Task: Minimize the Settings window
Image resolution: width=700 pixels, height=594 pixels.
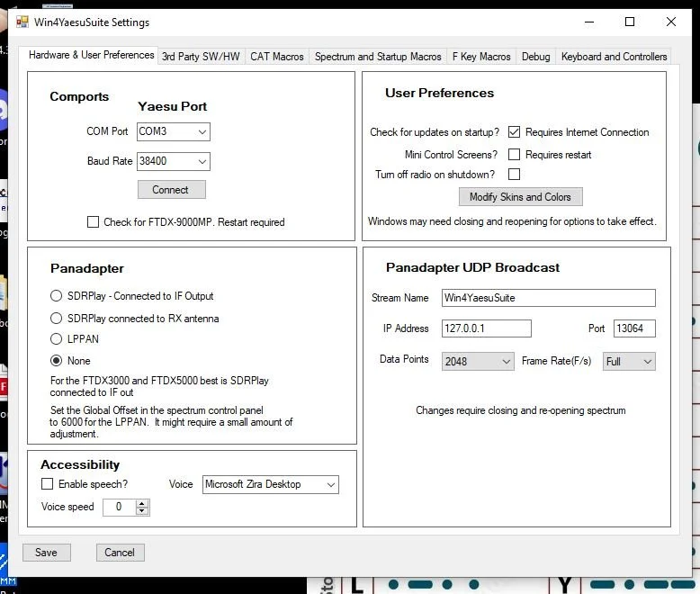Action: tap(589, 22)
